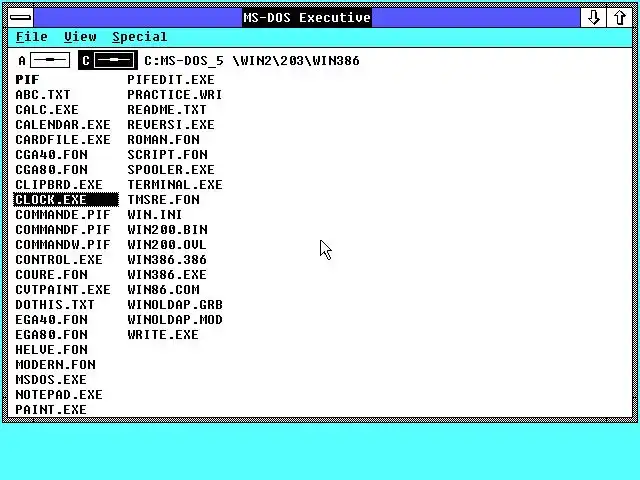Screen dimensions: 640x480
Task: Select DOTHIS.TXT
Action: 55,304
